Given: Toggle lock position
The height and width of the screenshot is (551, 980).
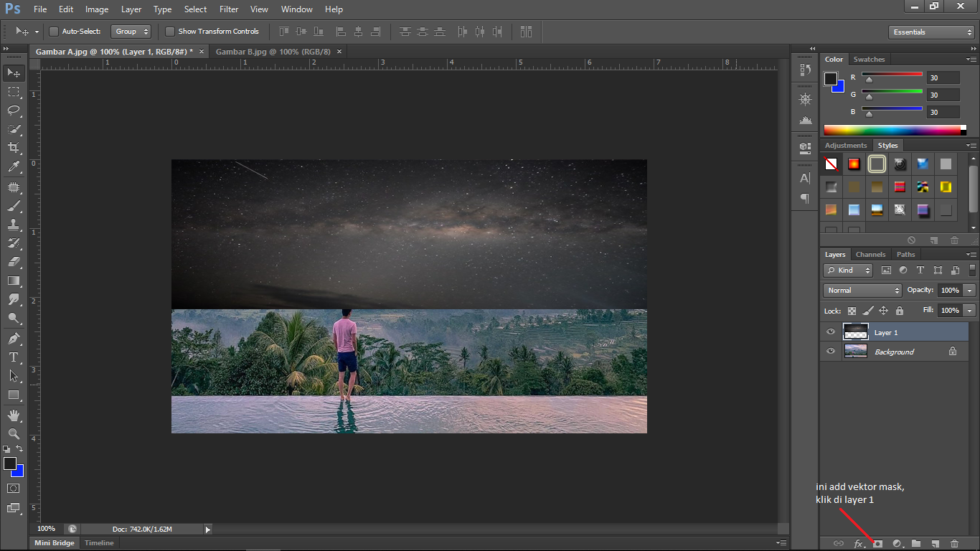Looking at the screenshot, I should click(883, 311).
